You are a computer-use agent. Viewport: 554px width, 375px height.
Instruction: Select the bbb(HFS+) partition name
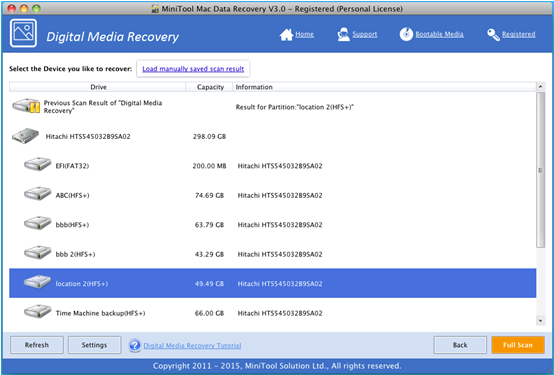tap(72, 224)
